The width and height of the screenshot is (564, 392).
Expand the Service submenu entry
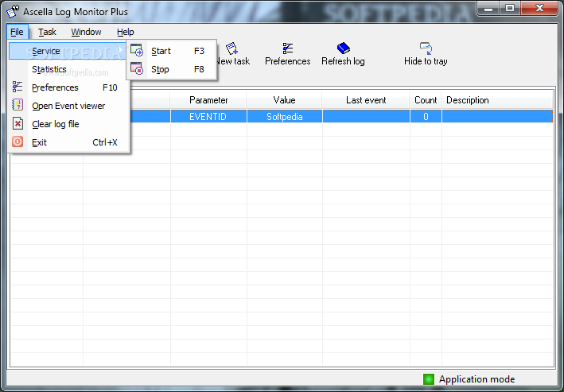point(68,51)
